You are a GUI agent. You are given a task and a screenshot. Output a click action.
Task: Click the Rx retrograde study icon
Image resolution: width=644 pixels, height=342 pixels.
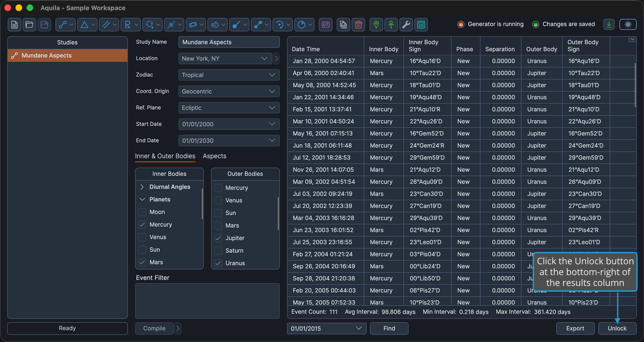131,25
